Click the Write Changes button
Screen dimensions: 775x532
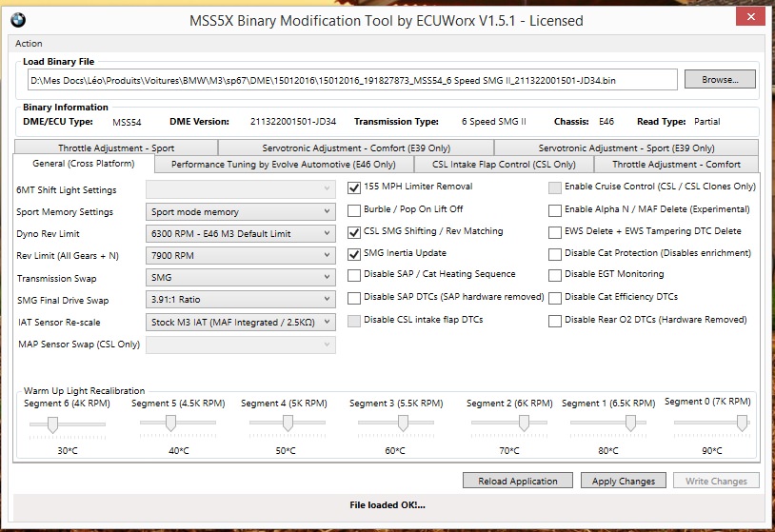pyautogui.click(x=716, y=481)
